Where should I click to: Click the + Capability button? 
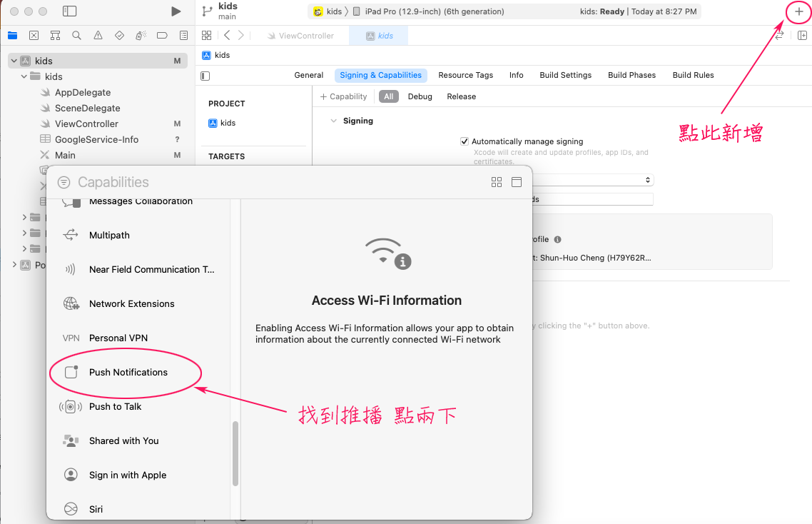(343, 96)
